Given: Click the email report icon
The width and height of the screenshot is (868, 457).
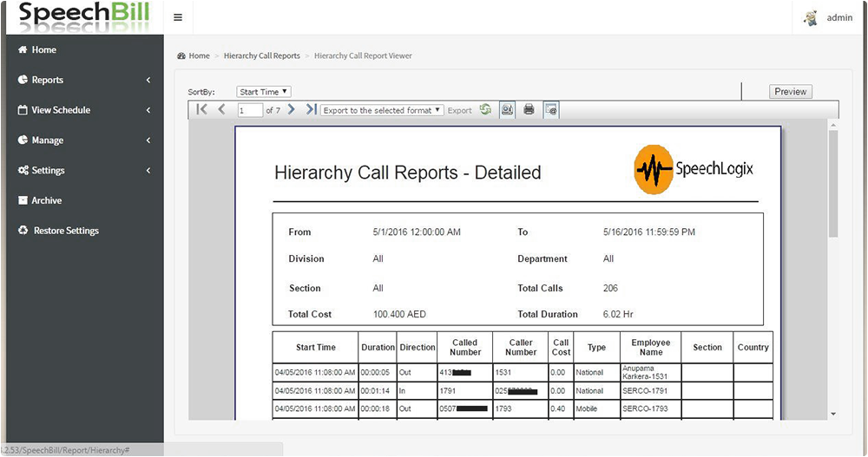Looking at the screenshot, I should click(551, 109).
